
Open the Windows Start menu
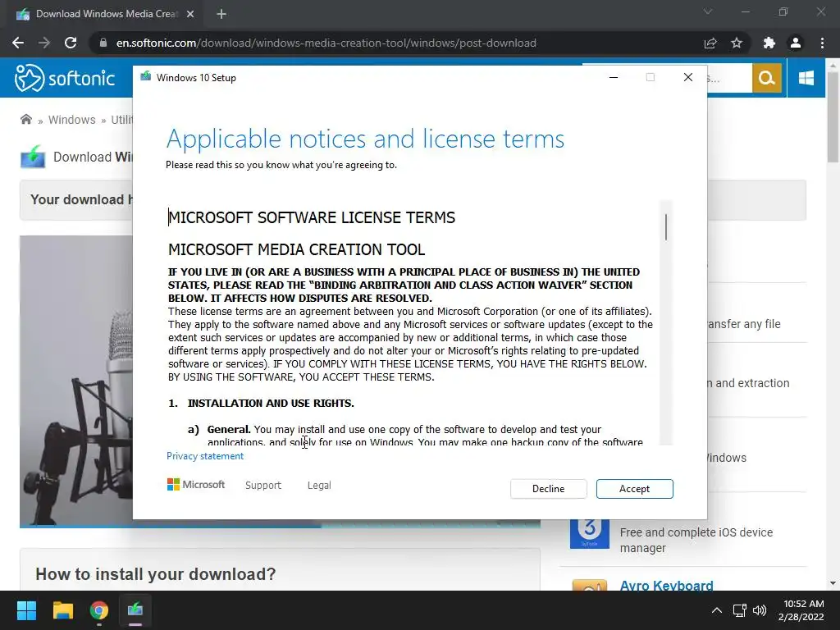[x=26, y=610]
